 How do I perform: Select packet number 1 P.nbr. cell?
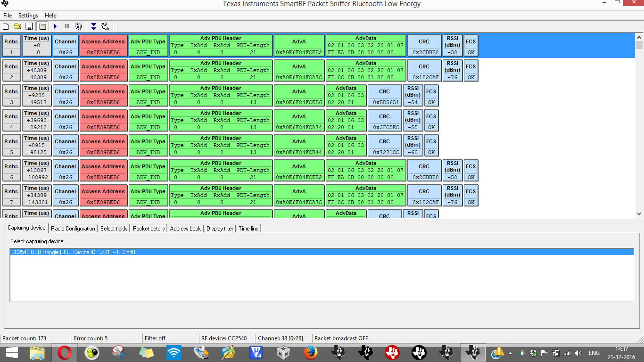coord(12,45)
